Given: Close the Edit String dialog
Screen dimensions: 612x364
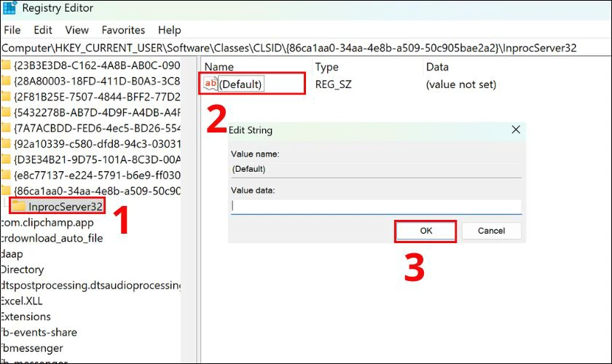Looking at the screenshot, I should (x=516, y=130).
